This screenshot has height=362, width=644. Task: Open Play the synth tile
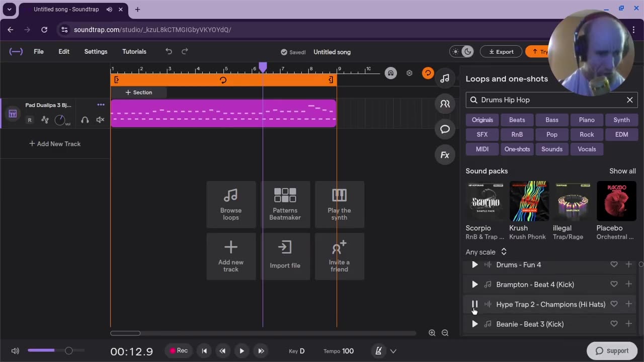pyautogui.click(x=340, y=205)
